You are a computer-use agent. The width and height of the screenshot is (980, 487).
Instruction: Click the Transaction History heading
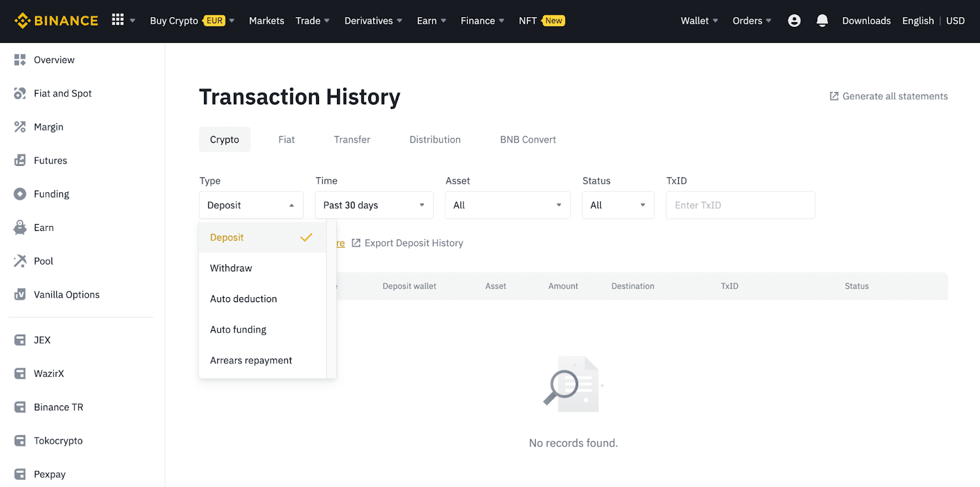(300, 97)
